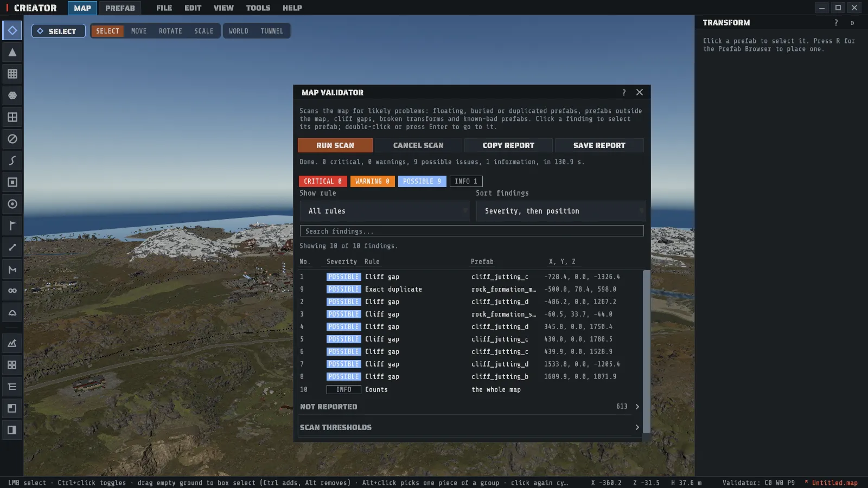868x488 pixels.
Task: Toggle the POSSIBLE 9 severity filter
Action: pyautogui.click(x=422, y=181)
